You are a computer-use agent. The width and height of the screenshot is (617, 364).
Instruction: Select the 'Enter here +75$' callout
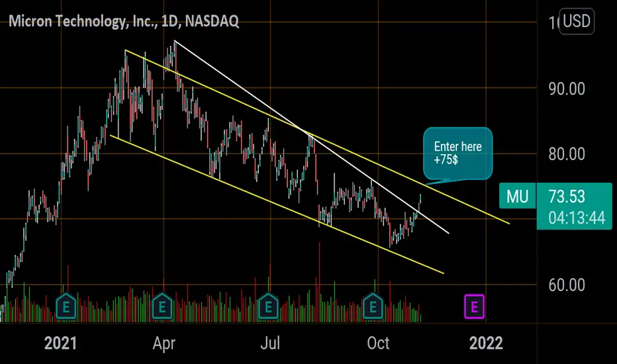(457, 154)
